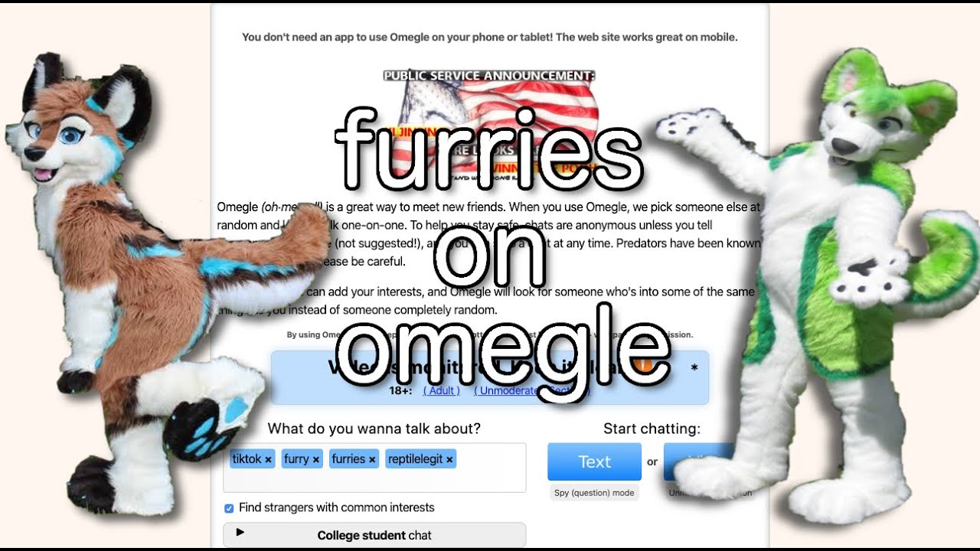Focus the interests input box
This screenshot has width=980, height=551.
tap(374, 468)
